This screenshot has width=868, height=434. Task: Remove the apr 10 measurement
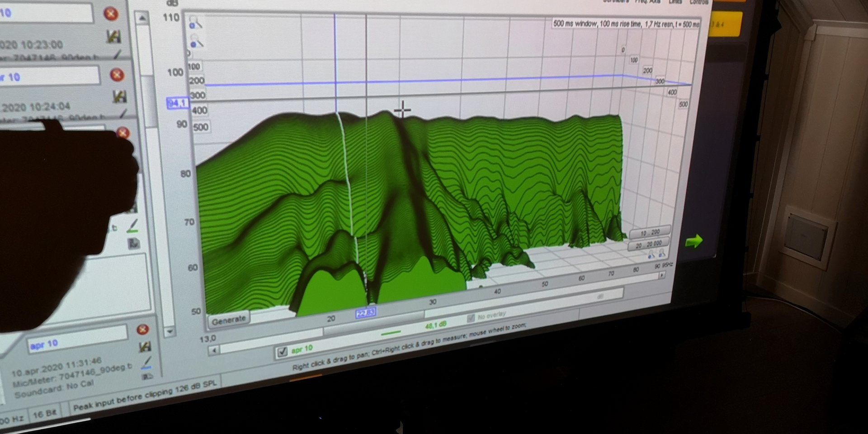coord(143,330)
